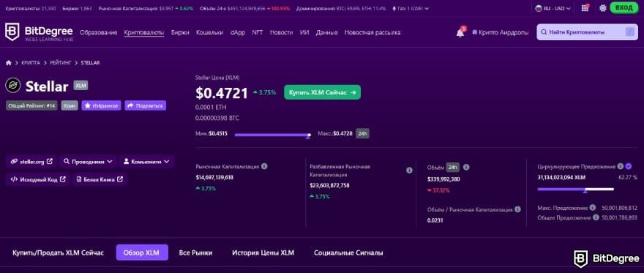
Task: Open История Цены XLM tab
Action: pyautogui.click(x=263, y=253)
